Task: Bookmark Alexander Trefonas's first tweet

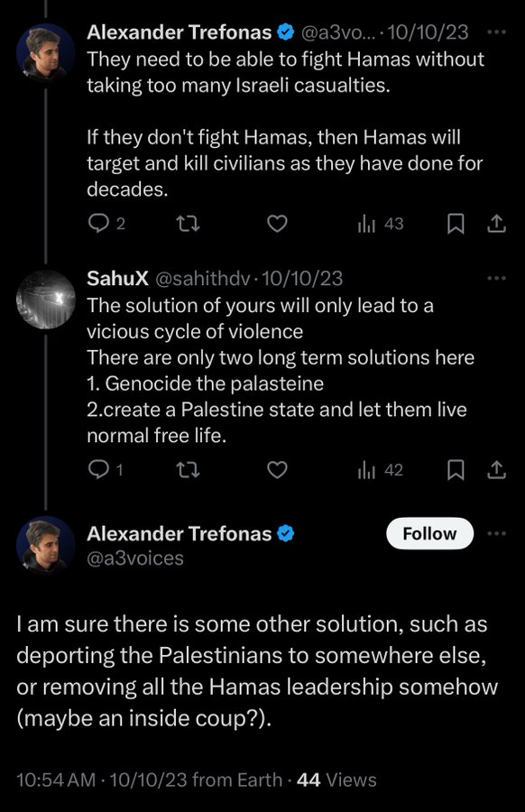Action: (x=456, y=224)
